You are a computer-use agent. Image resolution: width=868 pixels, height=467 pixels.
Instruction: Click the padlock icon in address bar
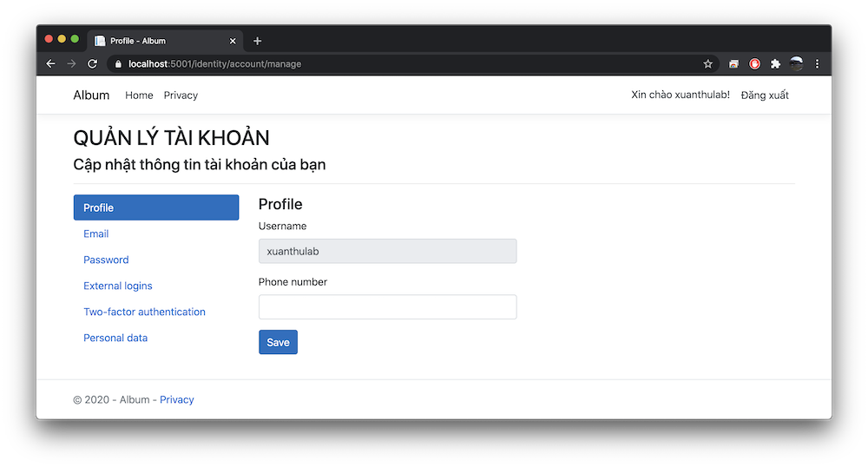pyautogui.click(x=118, y=63)
